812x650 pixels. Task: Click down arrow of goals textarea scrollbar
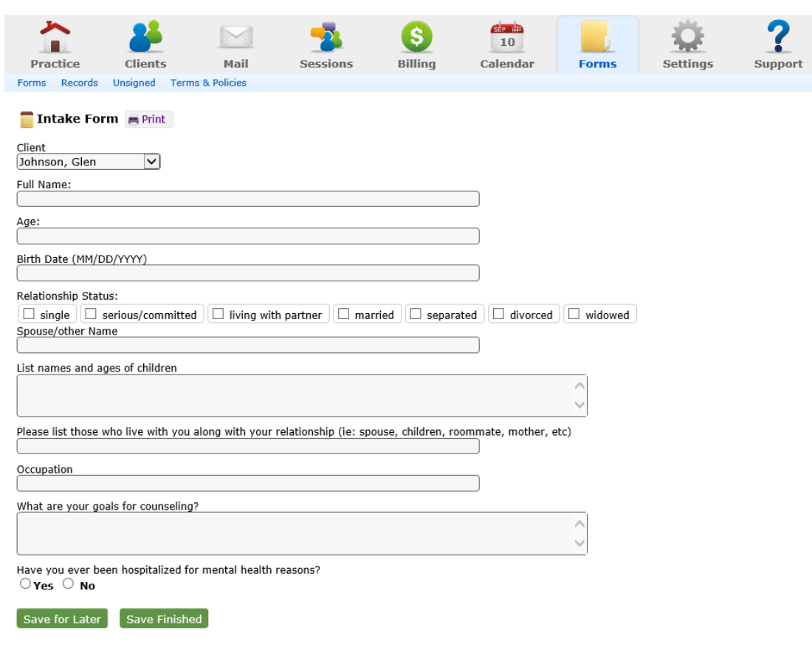pos(579,543)
